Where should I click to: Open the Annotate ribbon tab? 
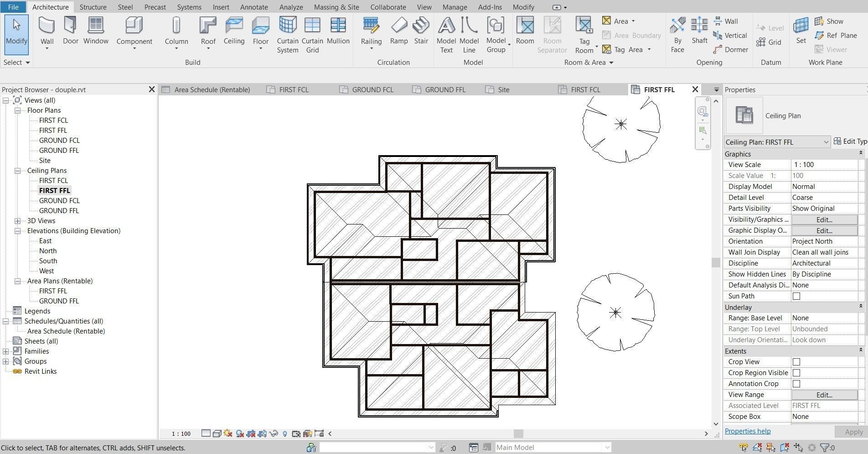click(x=254, y=7)
